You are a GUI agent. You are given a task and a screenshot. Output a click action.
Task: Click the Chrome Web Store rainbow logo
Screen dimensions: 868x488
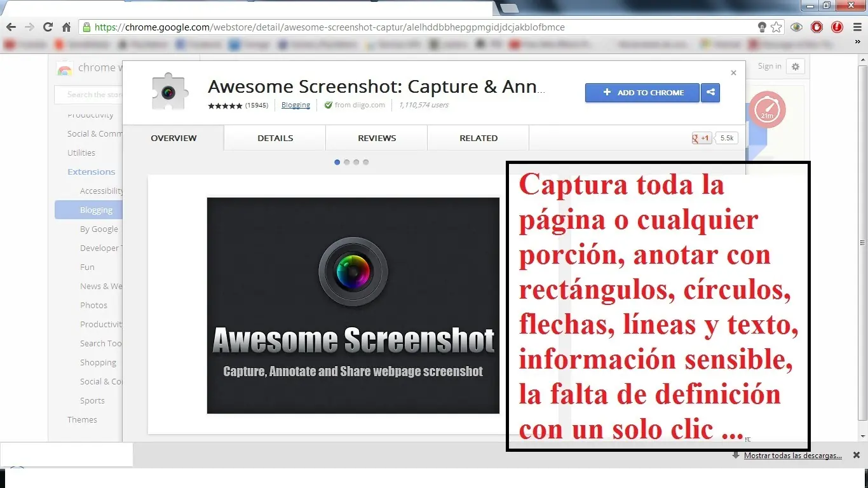(x=65, y=69)
